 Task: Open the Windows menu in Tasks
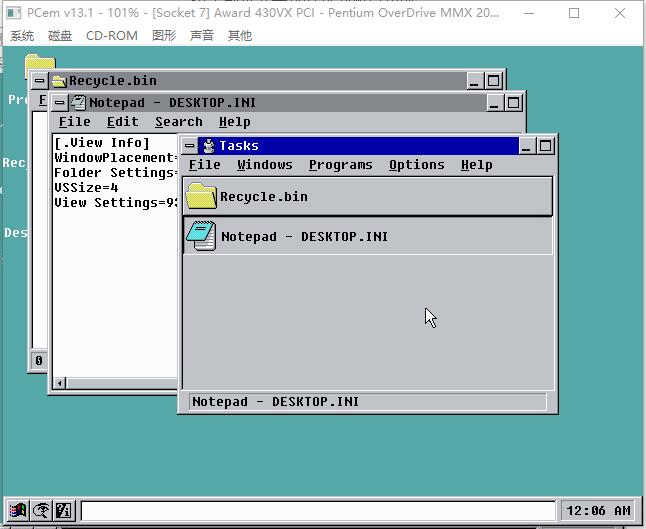click(264, 165)
